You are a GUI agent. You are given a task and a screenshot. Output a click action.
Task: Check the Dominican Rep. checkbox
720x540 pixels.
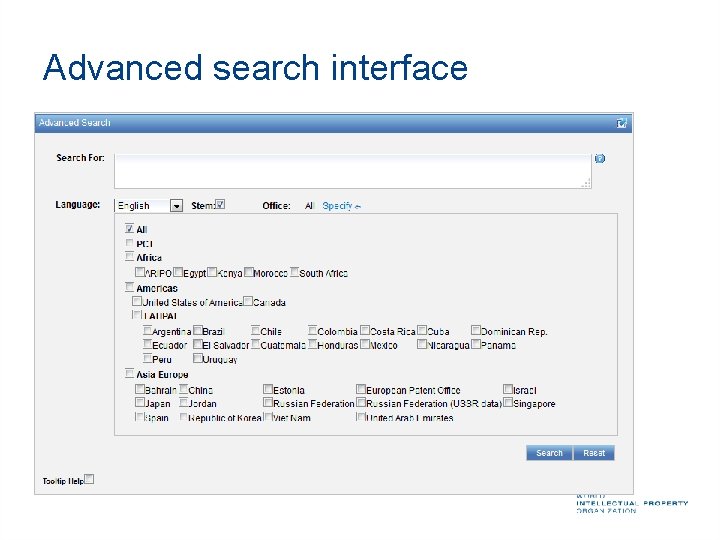pyautogui.click(x=476, y=330)
